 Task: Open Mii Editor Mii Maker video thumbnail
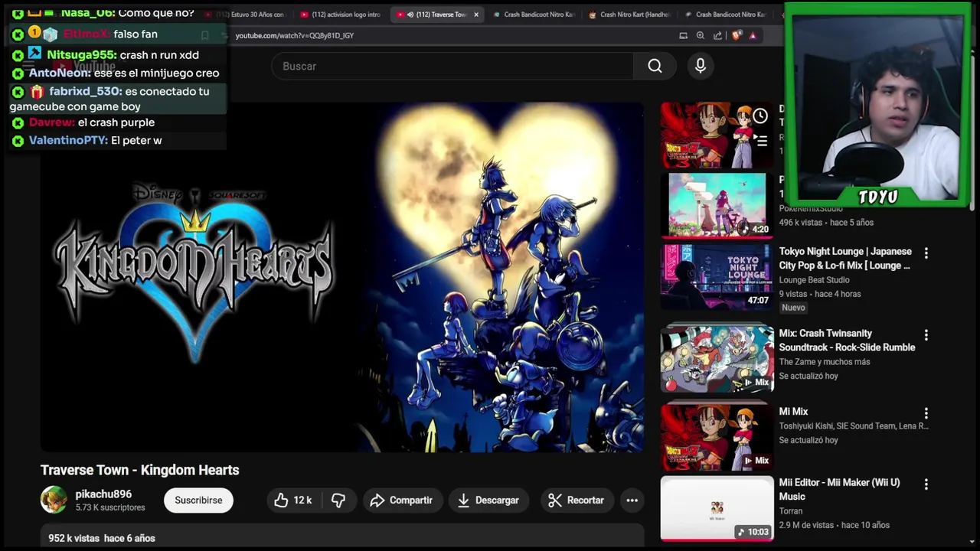coord(717,508)
